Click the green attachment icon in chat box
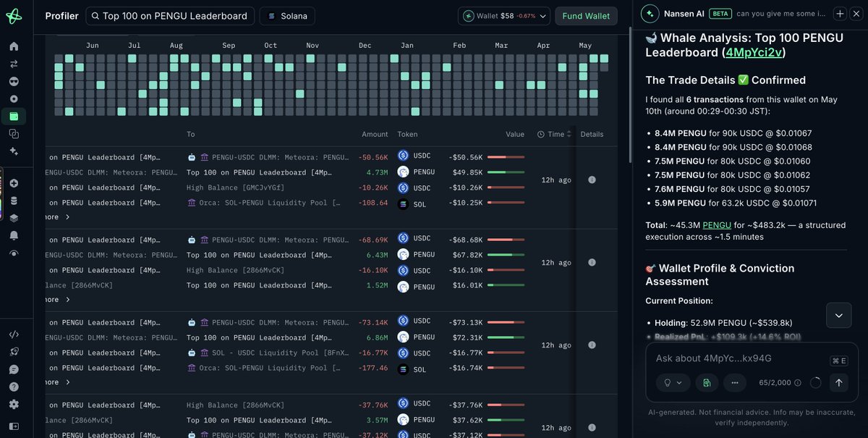Image resolution: width=868 pixels, height=438 pixels. [707, 382]
